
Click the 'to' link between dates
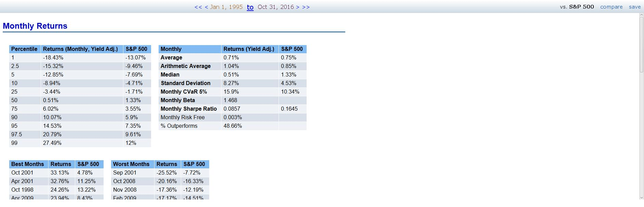pyautogui.click(x=250, y=7)
